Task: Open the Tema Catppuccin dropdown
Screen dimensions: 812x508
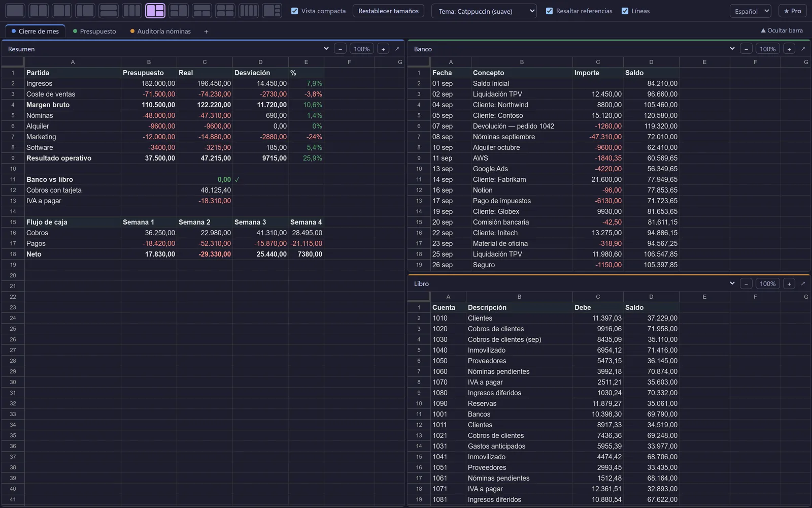Action: (x=484, y=11)
